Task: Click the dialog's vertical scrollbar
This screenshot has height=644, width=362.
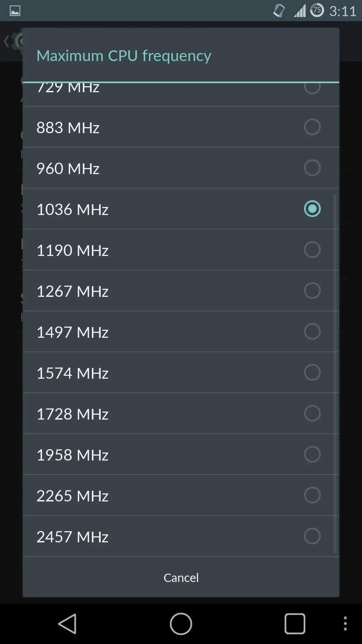Action: coord(335,373)
